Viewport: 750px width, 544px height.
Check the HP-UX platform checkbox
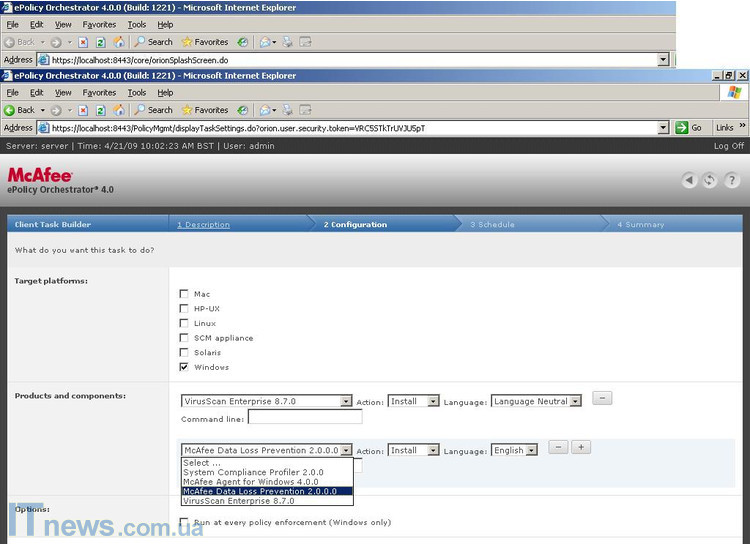[184, 309]
